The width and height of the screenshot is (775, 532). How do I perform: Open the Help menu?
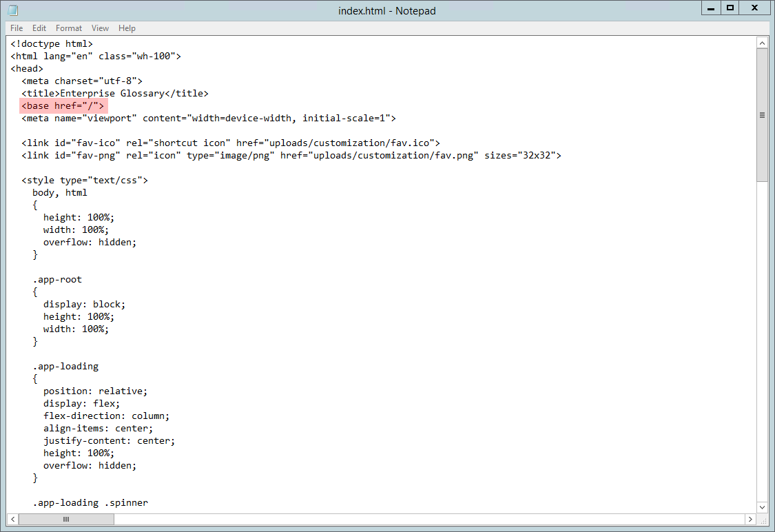[x=127, y=28]
